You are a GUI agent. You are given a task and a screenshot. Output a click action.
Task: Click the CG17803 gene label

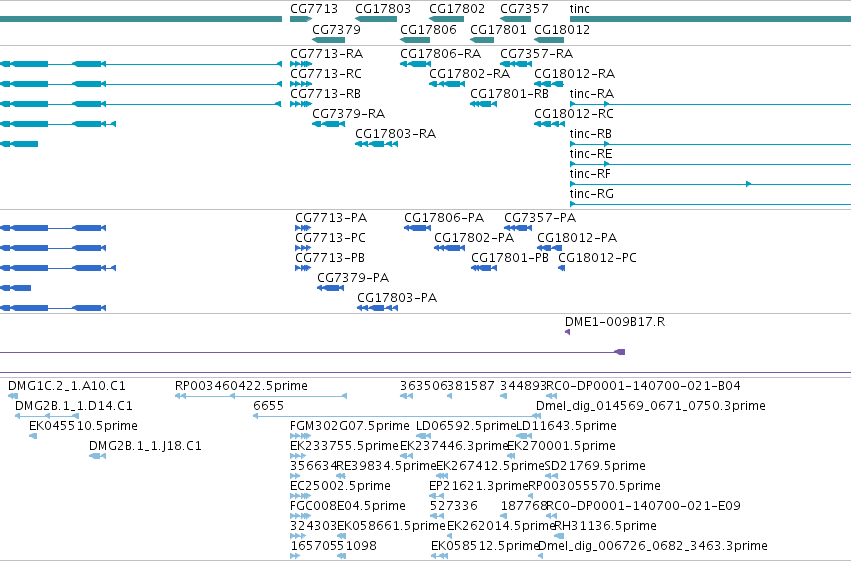(x=383, y=9)
